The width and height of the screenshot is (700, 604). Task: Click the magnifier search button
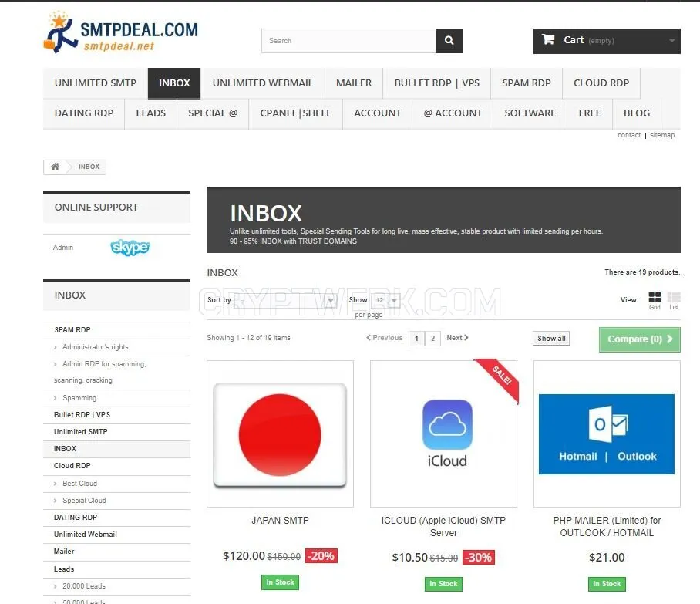tap(449, 41)
